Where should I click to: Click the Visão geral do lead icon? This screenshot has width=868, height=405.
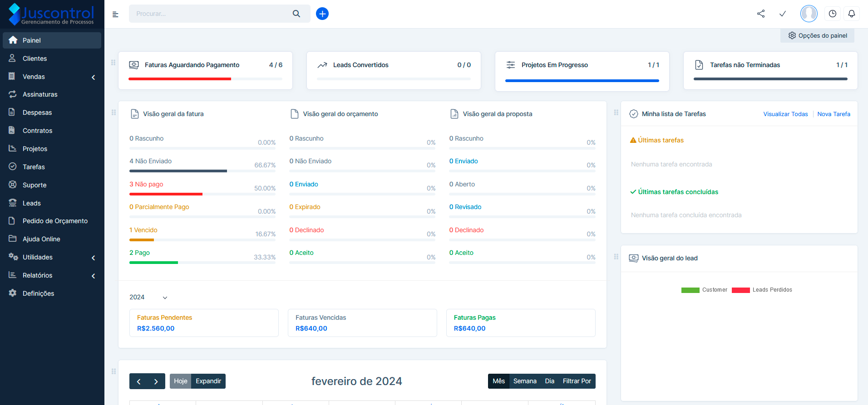pos(634,258)
